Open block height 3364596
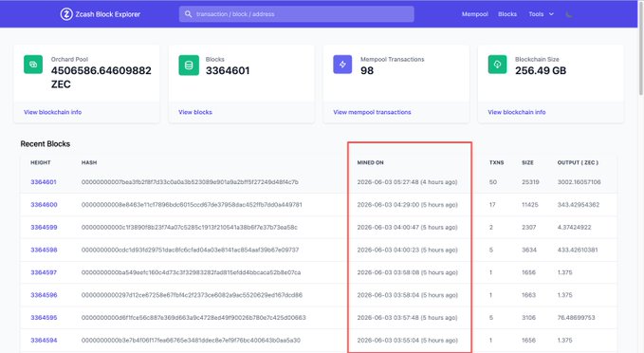The width and height of the screenshot is (644, 353). 44,295
